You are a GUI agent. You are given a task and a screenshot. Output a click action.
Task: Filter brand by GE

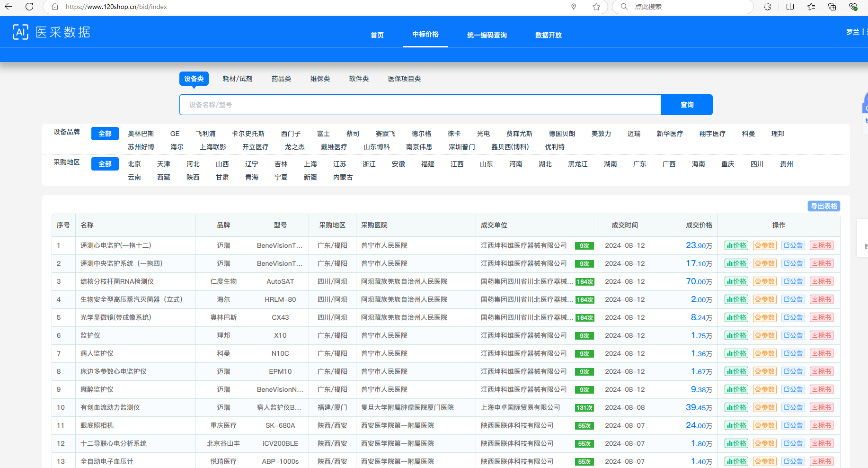[x=175, y=134]
